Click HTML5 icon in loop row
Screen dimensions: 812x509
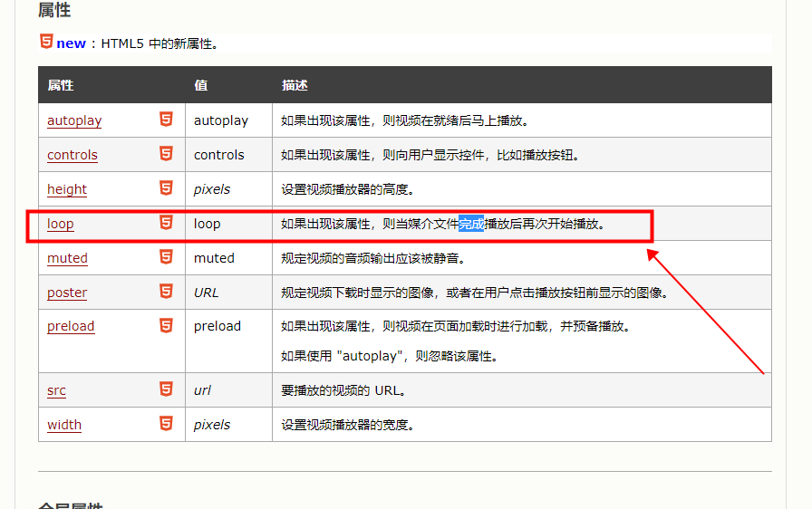point(166,222)
